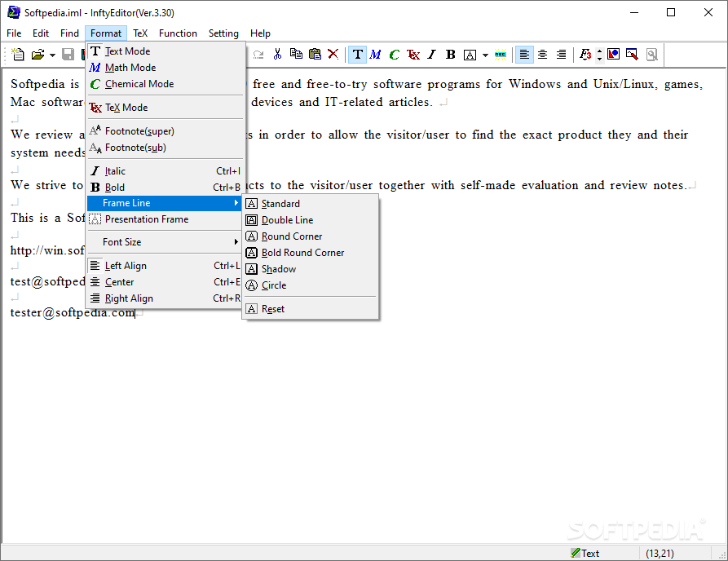Select Chemical Mode in Format menu
The height and width of the screenshot is (561, 728).
[165, 84]
